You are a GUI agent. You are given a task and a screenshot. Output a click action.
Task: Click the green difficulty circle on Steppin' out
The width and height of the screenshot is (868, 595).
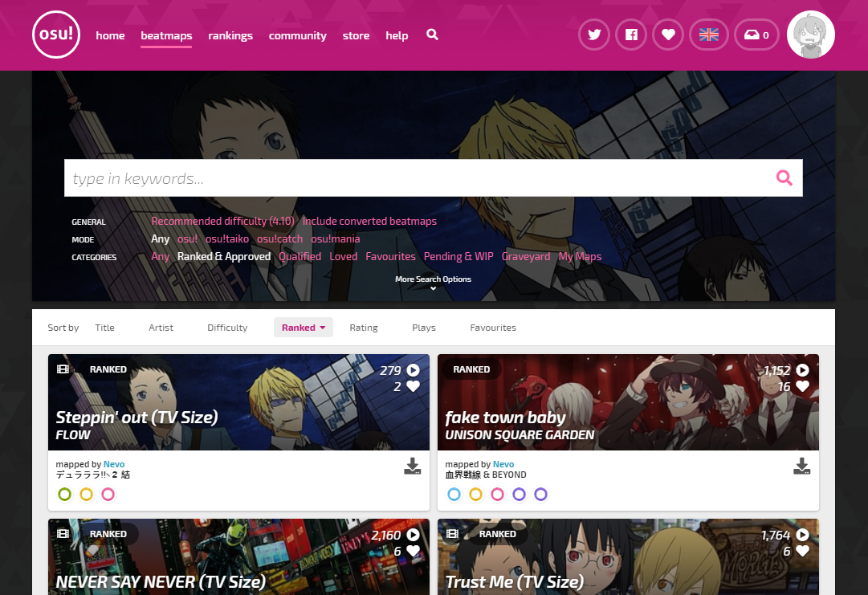click(65, 495)
